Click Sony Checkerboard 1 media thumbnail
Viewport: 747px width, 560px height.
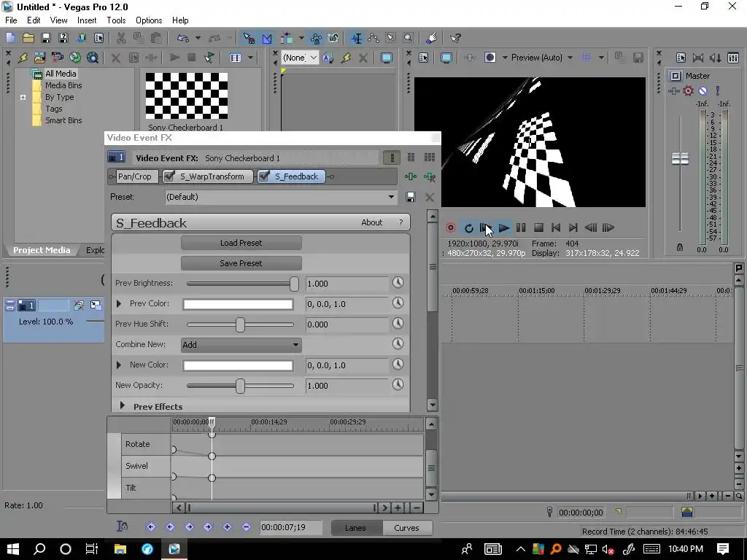click(186, 96)
